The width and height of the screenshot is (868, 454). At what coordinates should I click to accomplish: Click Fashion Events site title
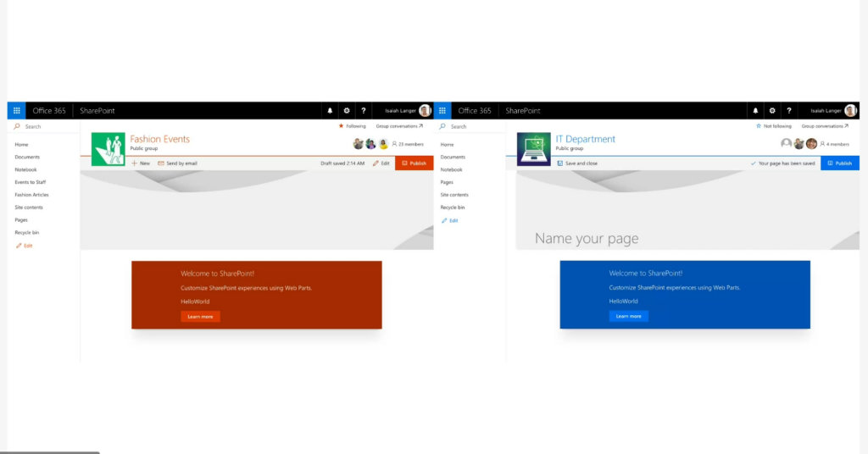[x=160, y=139]
